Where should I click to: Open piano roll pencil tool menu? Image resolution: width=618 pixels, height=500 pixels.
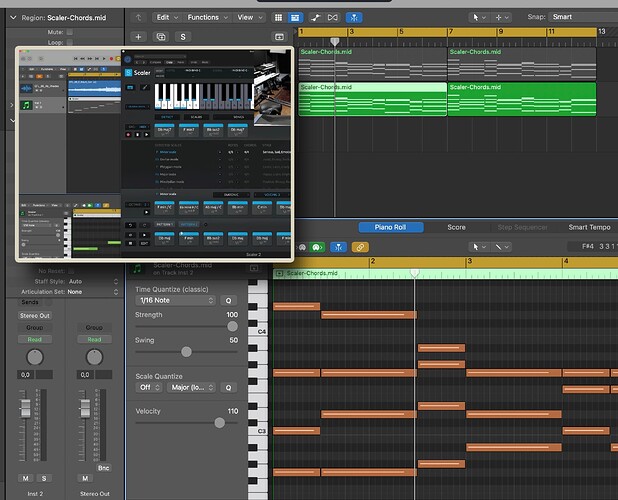click(x=502, y=247)
